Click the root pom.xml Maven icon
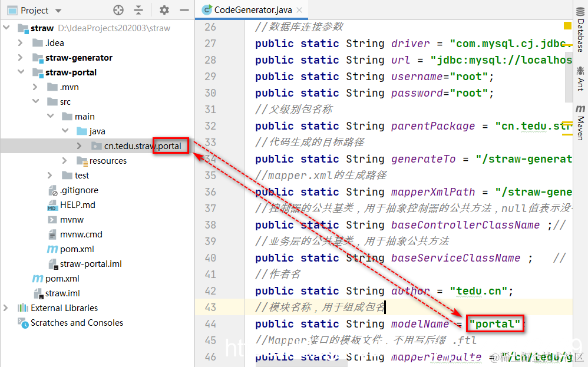This screenshot has width=588, height=367. click(x=38, y=279)
